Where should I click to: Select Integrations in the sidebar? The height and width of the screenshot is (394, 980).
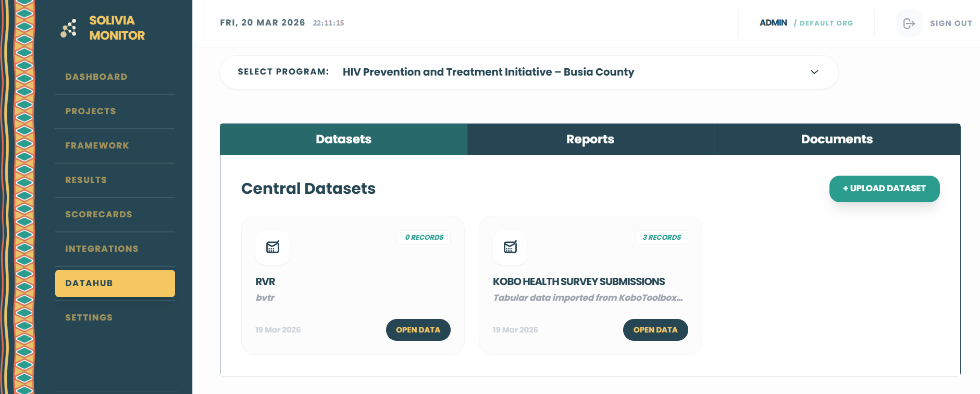(x=115, y=249)
